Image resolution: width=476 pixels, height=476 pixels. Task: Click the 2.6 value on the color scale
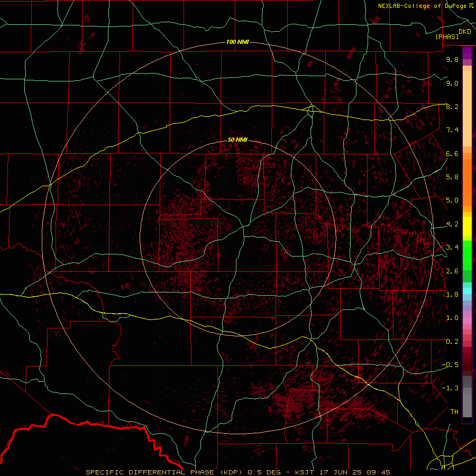tap(452, 271)
